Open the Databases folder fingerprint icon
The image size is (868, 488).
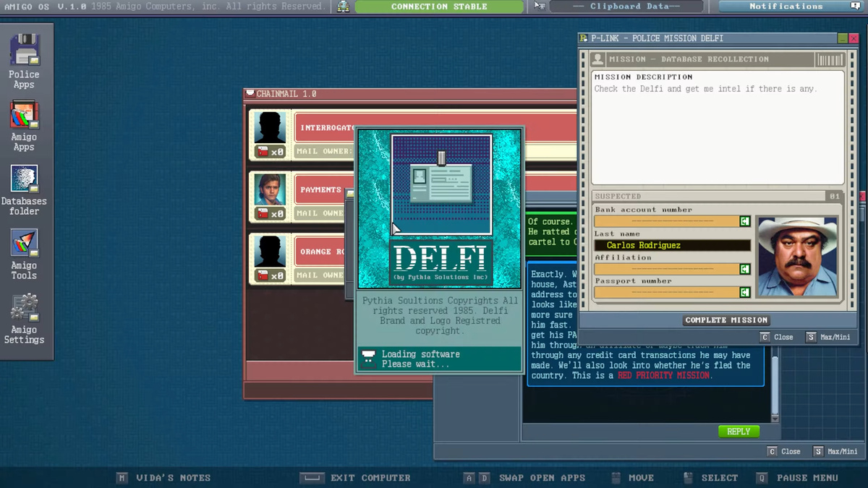(x=24, y=179)
